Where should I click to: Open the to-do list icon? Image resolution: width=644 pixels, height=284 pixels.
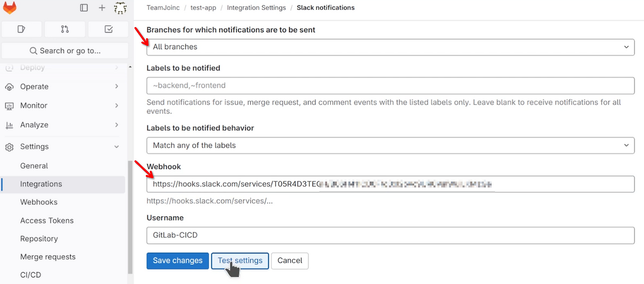108,29
